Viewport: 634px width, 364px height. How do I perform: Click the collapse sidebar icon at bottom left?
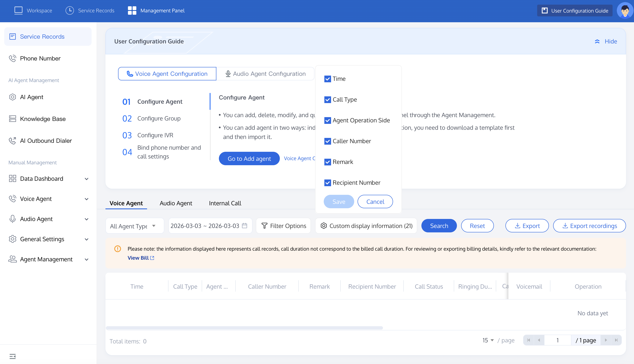click(x=13, y=356)
